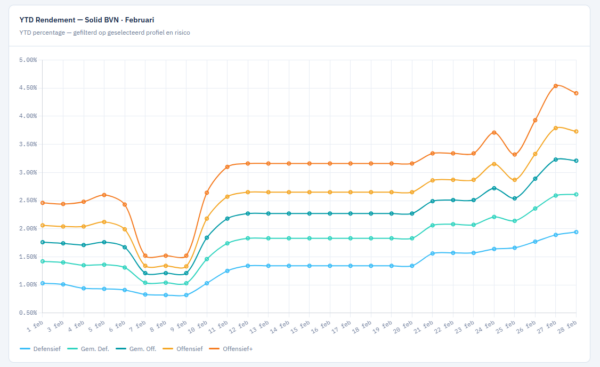
Task: Click the Defensief point at 12 feb
Action: pyautogui.click(x=248, y=266)
